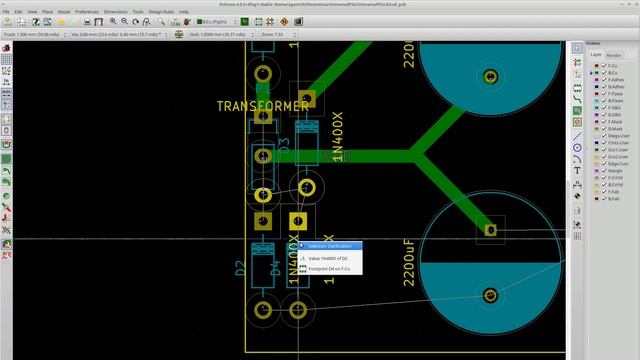The width and height of the screenshot is (640, 360).
Task: Click the F.Adhes layer name
Action: coord(616,80)
